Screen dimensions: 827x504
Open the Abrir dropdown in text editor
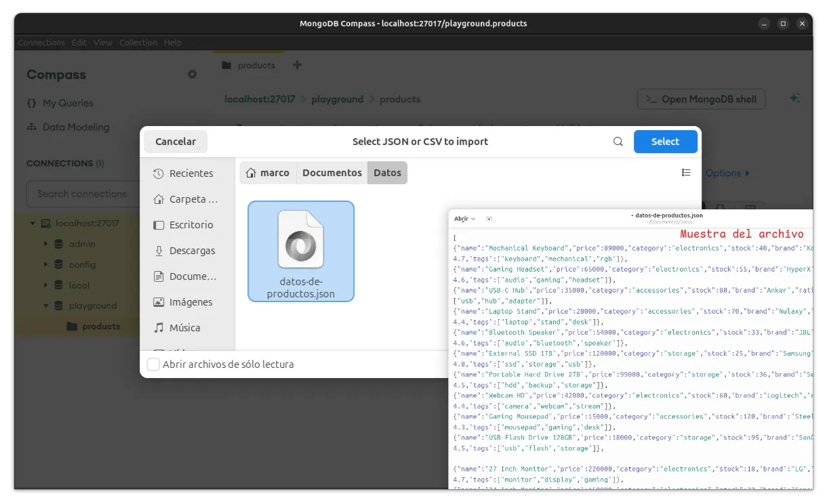coord(464,219)
